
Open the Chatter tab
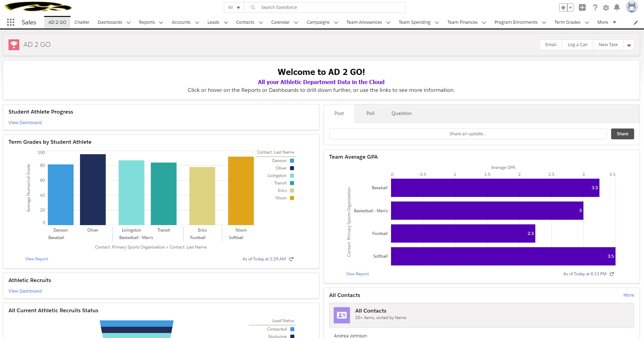(x=82, y=22)
